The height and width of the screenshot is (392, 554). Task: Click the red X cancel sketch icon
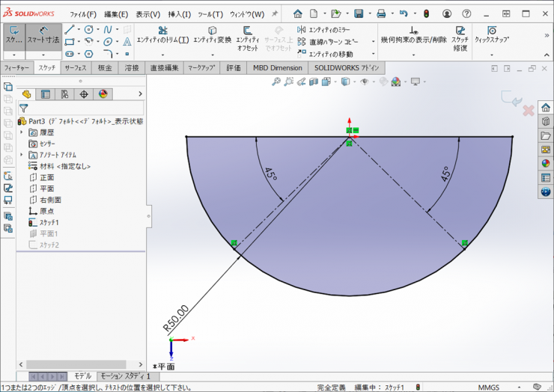[x=528, y=111]
